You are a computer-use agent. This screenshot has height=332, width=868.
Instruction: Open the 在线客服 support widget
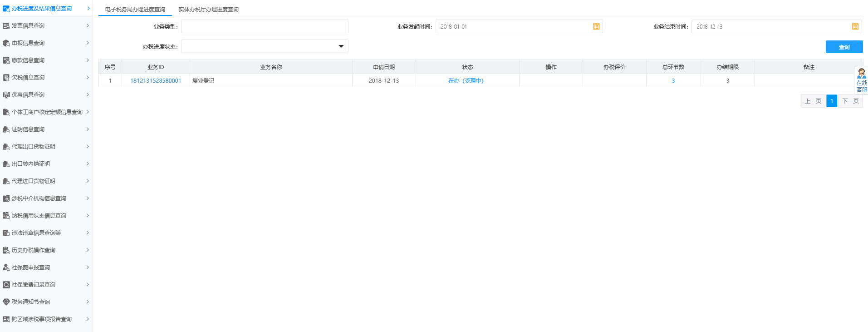[861, 80]
